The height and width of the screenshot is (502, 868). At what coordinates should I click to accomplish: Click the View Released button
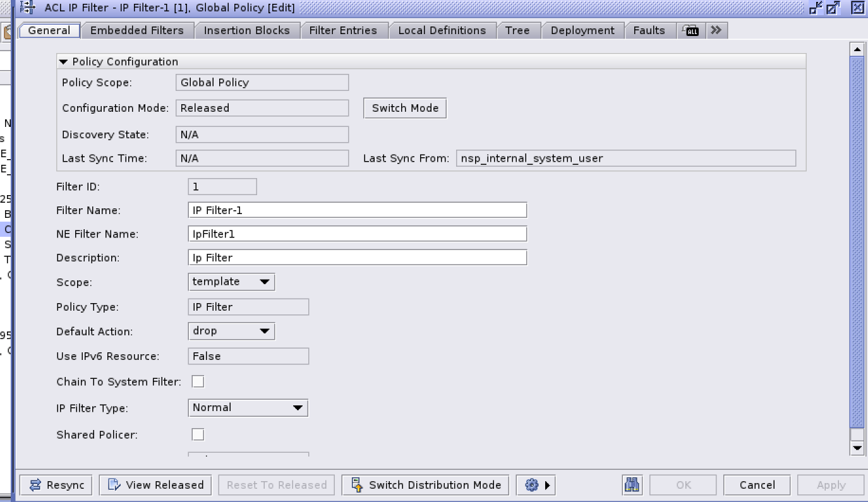pyautogui.click(x=156, y=485)
